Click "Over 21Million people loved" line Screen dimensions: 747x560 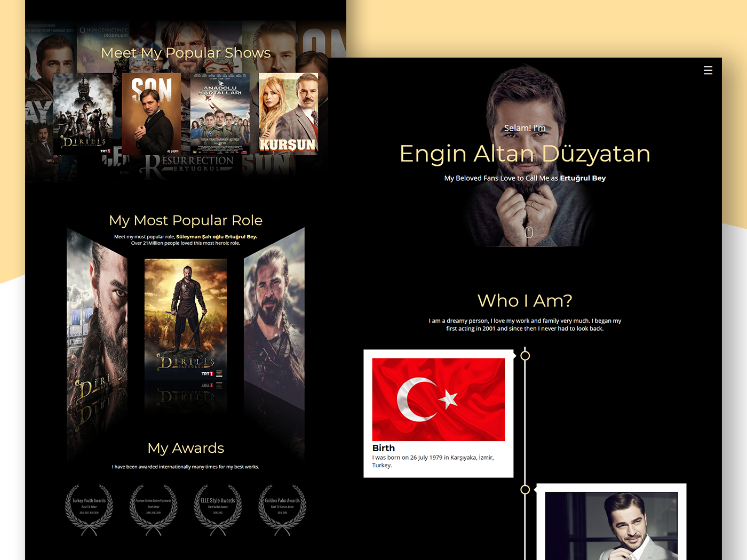tap(186, 243)
